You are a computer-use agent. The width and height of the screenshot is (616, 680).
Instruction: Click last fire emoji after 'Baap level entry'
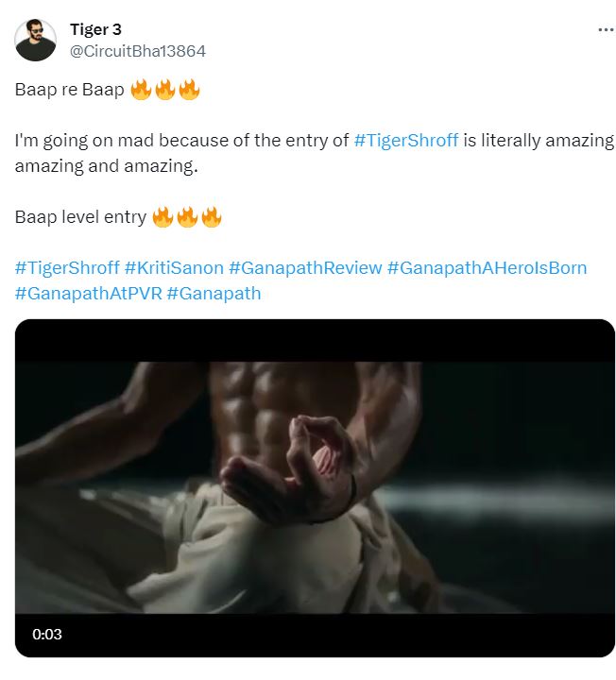[212, 218]
